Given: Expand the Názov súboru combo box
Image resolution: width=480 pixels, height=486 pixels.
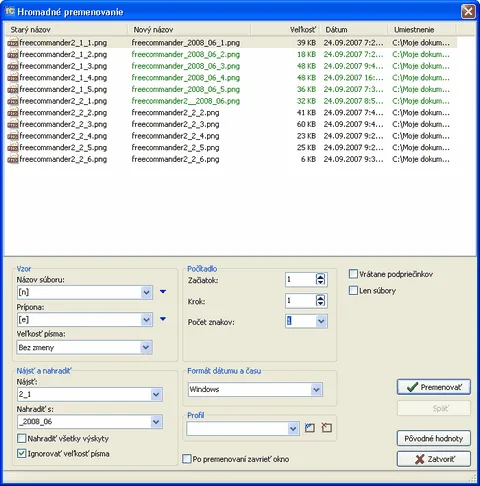Looking at the screenshot, I should (x=146, y=292).
